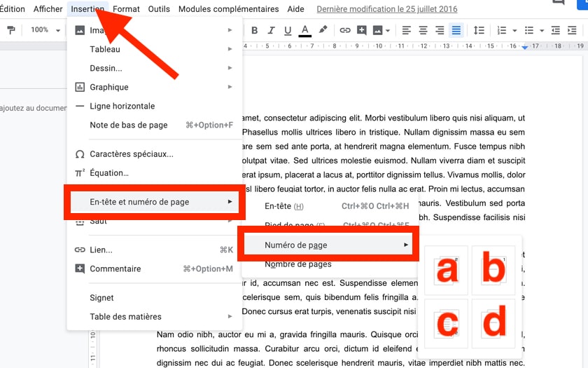Viewport: 588px width, 368px height.
Task: Select Nombre de pages option
Action: [x=330, y=264]
